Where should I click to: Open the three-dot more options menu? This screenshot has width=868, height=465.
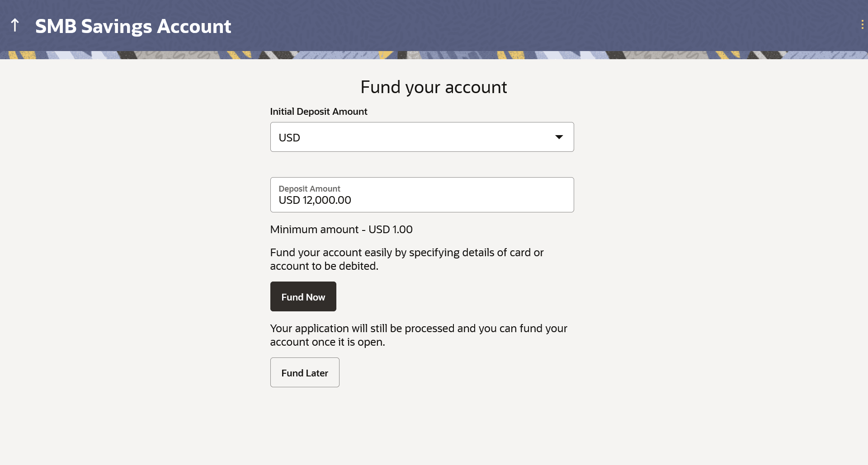click(x=862, y=25)
